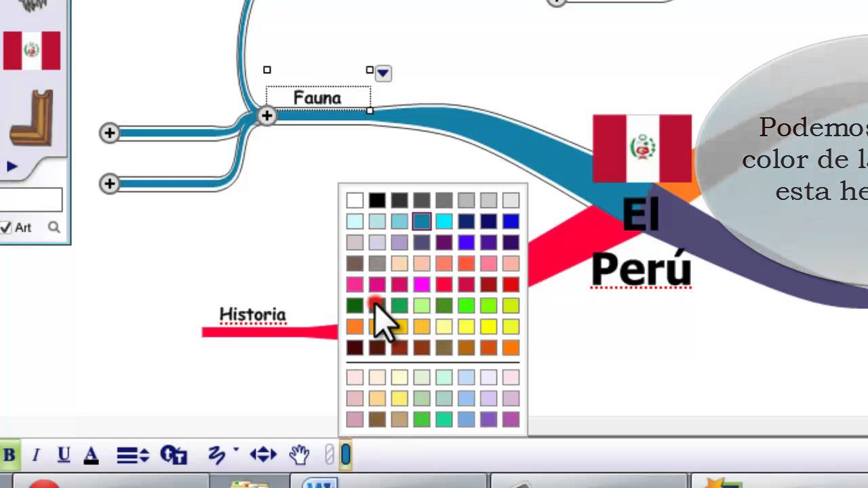This screenshot has height=488, width=868.
Task: Click the play arrow in image panel
Action: tap(12, 166)
